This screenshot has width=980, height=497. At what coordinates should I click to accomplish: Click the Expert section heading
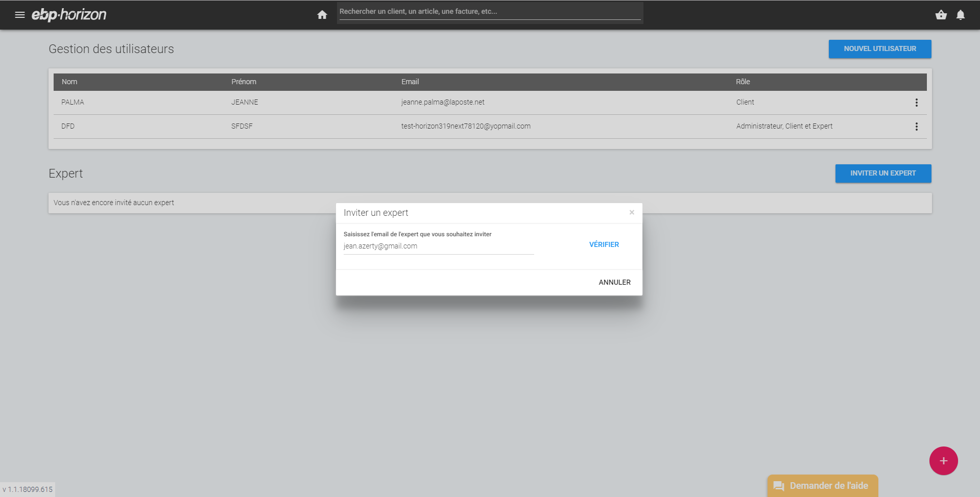[x=65, y=173]
